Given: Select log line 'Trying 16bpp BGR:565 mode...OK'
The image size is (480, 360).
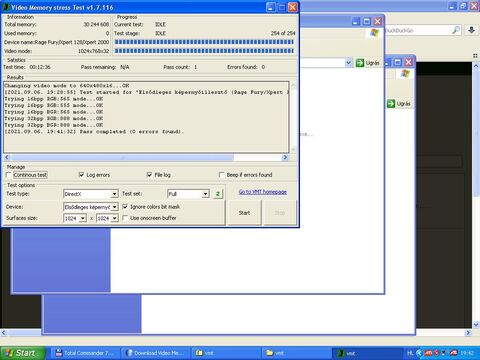Looking at the screenshot, I should 54,112.
